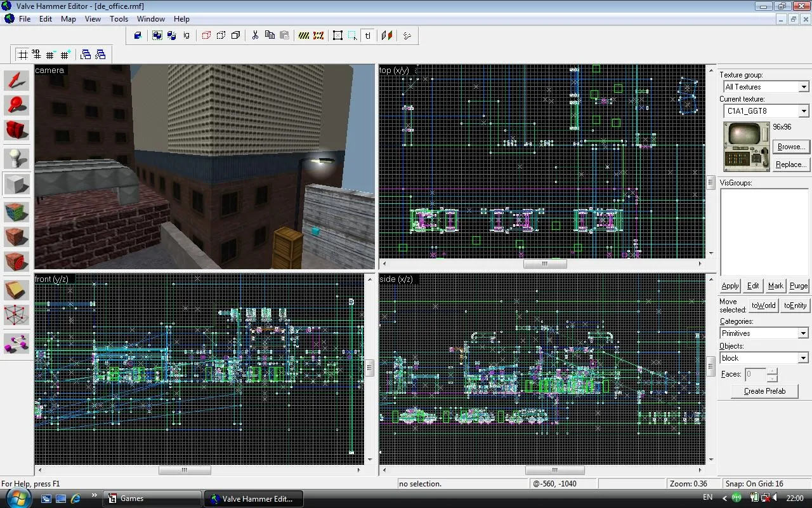Open the Map menu
Screen dimensions: 812x508
68,19
